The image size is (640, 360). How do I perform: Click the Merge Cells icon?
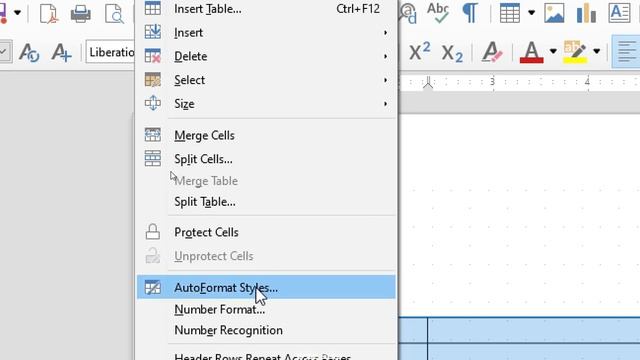click(153, 135)
